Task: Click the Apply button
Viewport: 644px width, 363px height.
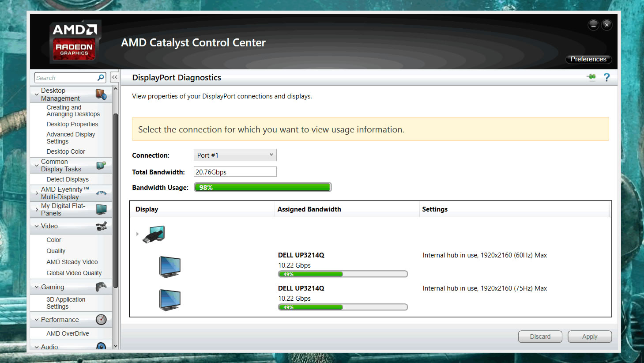Action: pyautogui.click(x=590, y=337)
